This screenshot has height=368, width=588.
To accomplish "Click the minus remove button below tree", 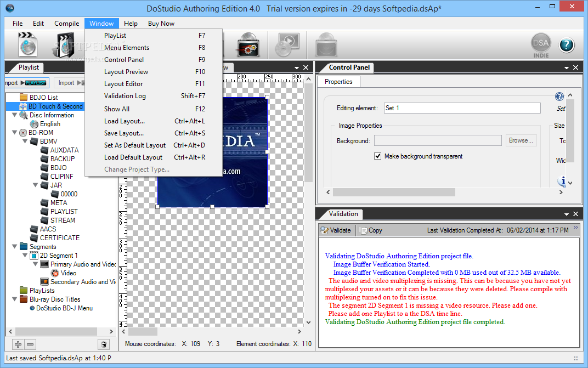I will (x=30, y=344).
